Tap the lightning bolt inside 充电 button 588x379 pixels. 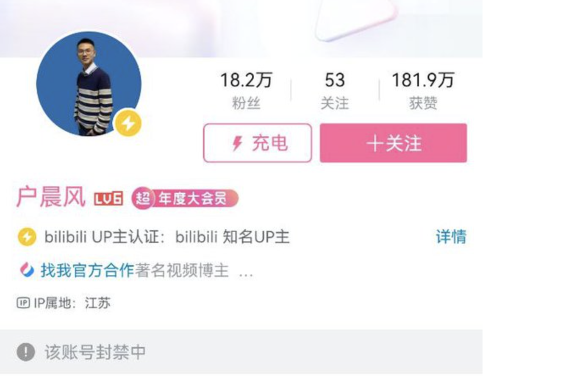(x=238, y=143)
